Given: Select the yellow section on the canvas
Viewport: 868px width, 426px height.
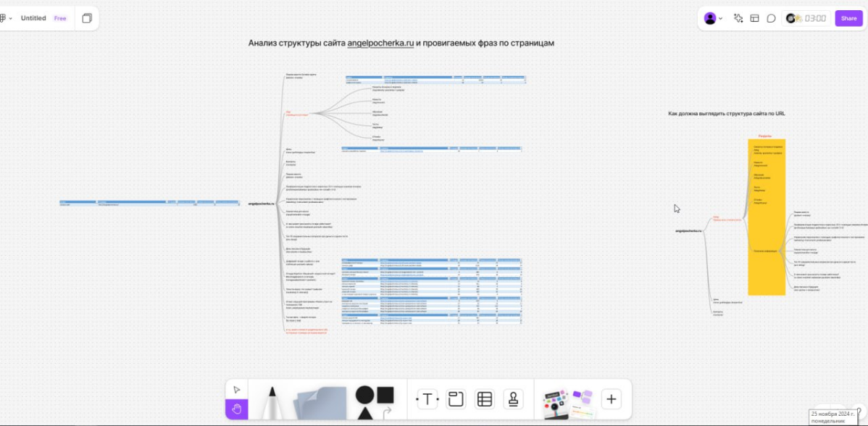Looking at the screenshot, I should point(767,217).
